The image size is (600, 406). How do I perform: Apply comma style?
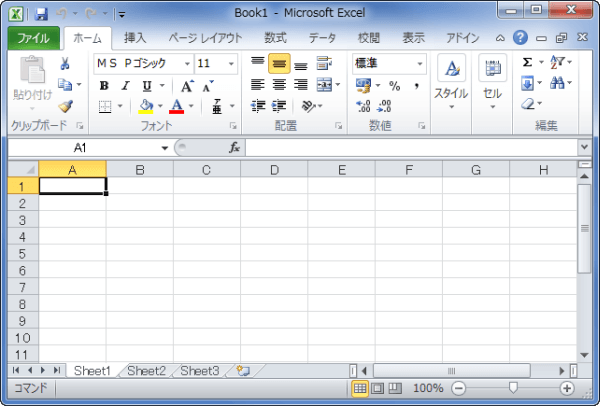coord(416,86)
